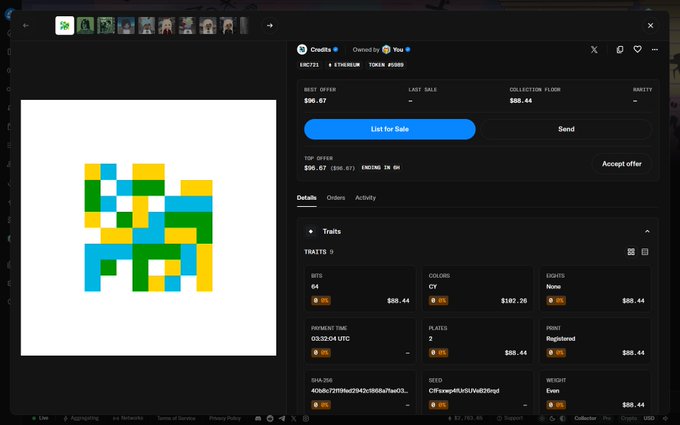Go to the next item with right arrow
Screen dimensions: 680x425
[270, 26]
